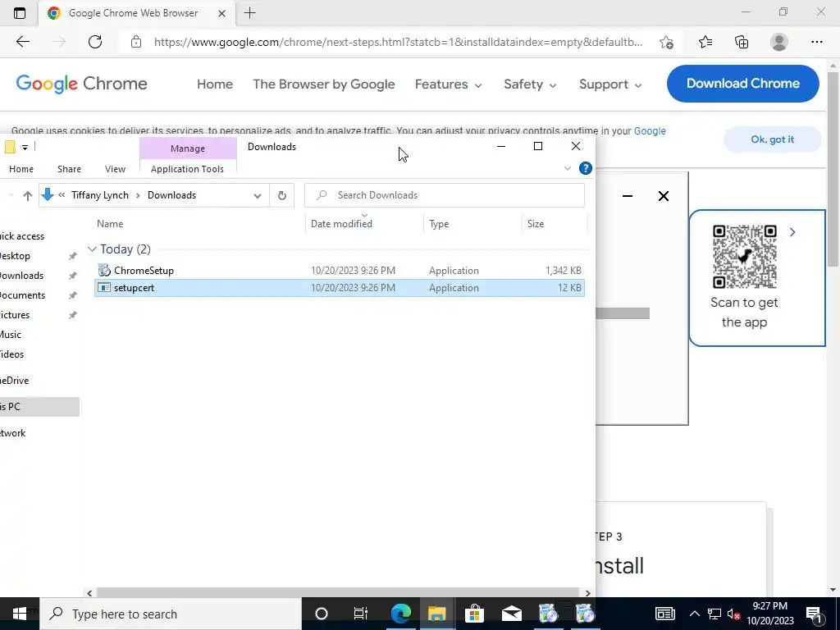Click the Edge address bar URL
Screen dimensions: 840x630
[x=398, y=42]
